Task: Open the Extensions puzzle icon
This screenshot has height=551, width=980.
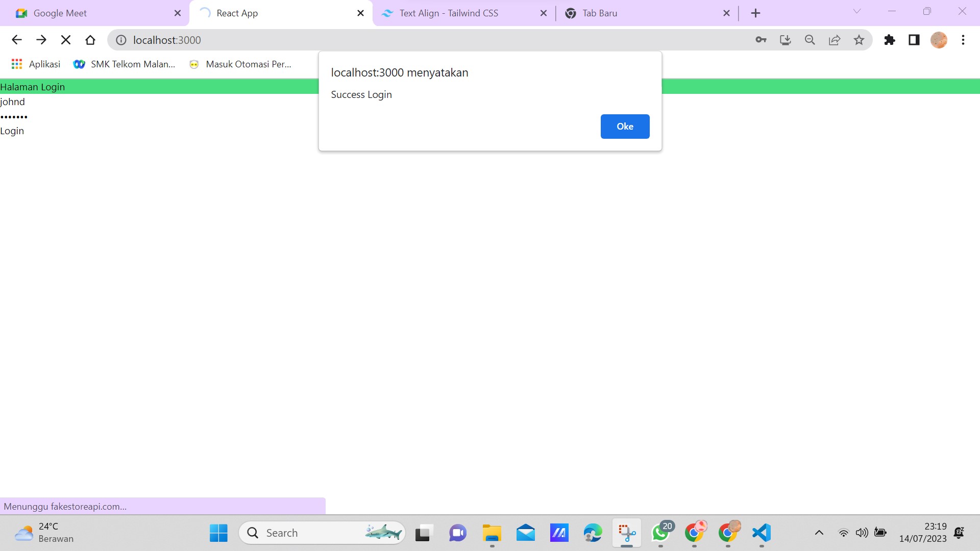Action: [x=890, y=40]
